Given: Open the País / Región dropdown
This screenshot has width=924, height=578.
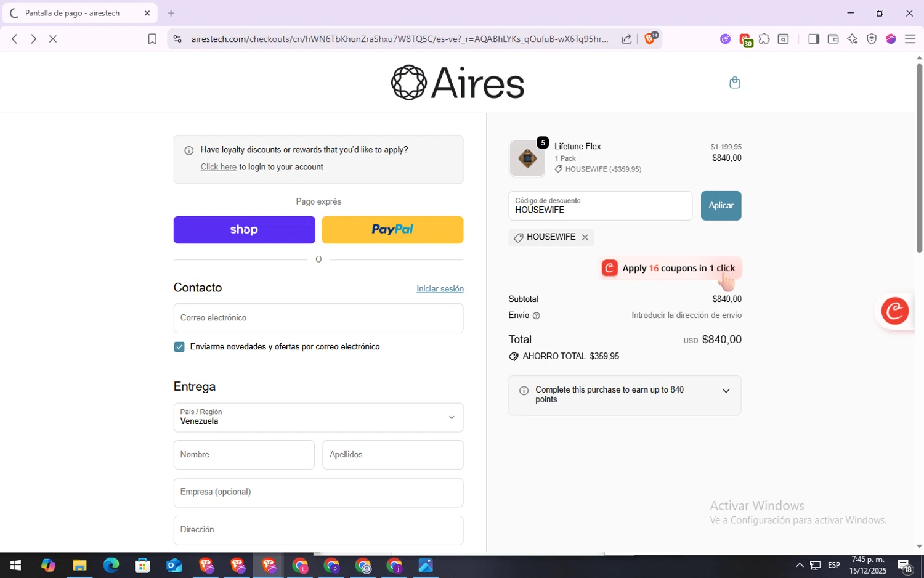Looking at the screenshot, I should (318, 417).
